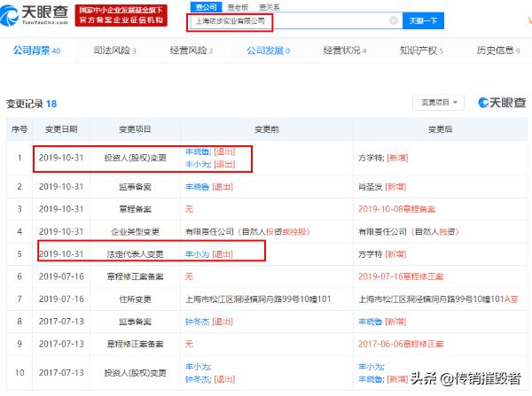This screenshot has height=396, width=532.
Task: Open 丰小为 link in row 1
Action: pos(198,164)
